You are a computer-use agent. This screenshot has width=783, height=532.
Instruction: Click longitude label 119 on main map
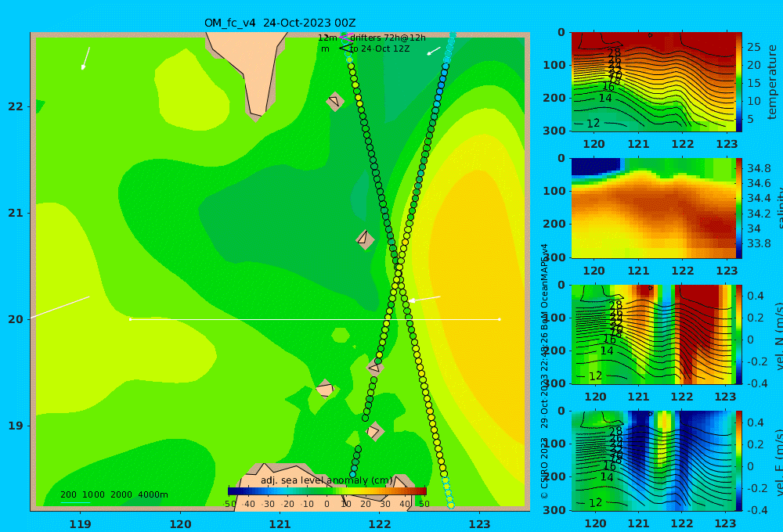(81, 524)
